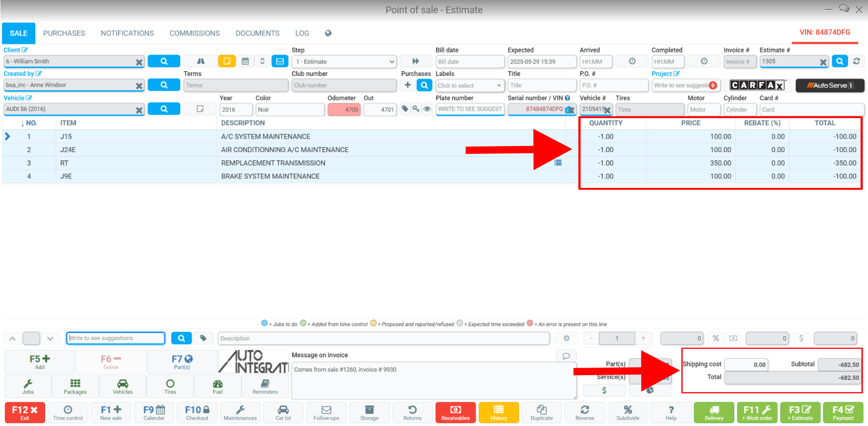Open the Car lot icon
Image resolution: width=868 pixels, height=426 pixels.
point(283,412)
